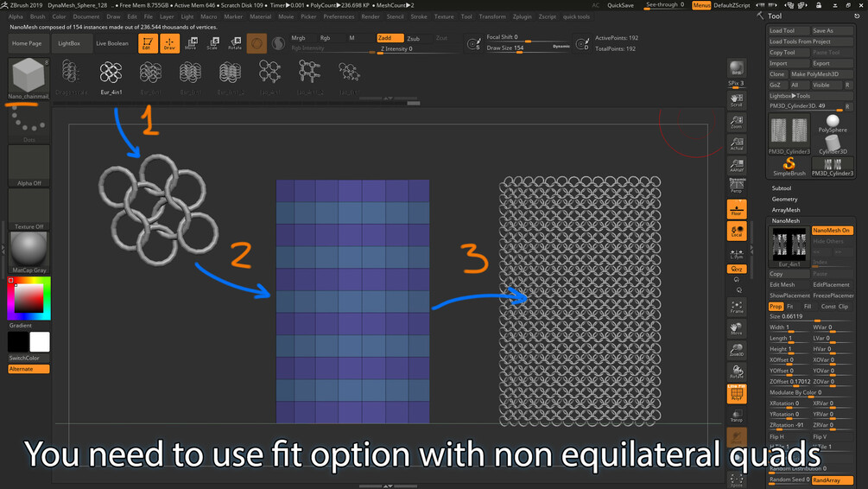Click the Move view navigation icon
The image size is (868, 489).
[736, 328]
